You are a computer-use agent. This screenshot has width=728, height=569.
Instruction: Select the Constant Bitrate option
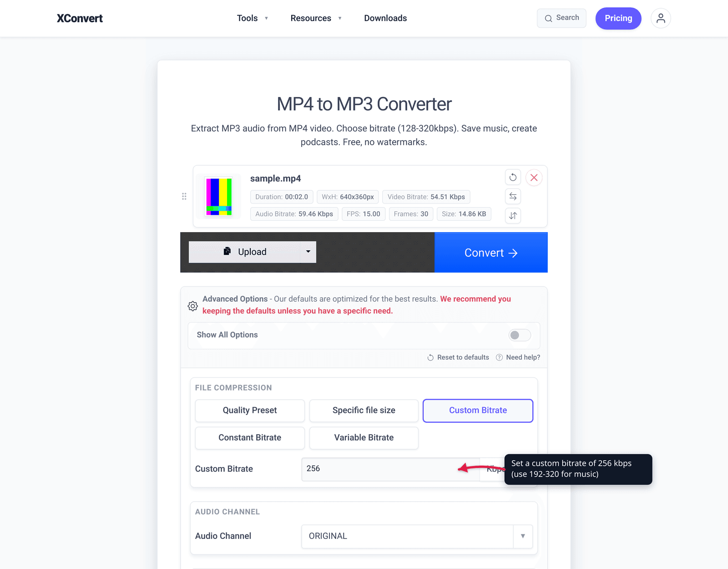250,438
